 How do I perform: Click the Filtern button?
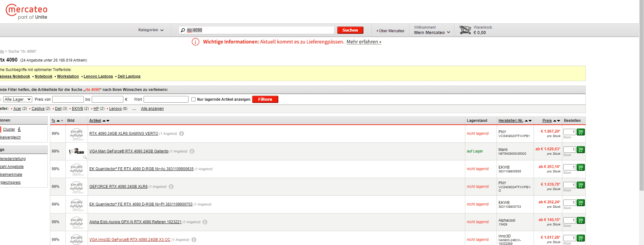(265, 99)
